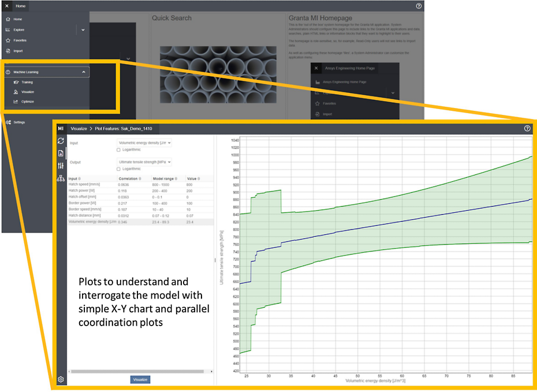Open Settings in the sidebar
The width and height of the screenshot is (537, 392).
click(19, 122)
